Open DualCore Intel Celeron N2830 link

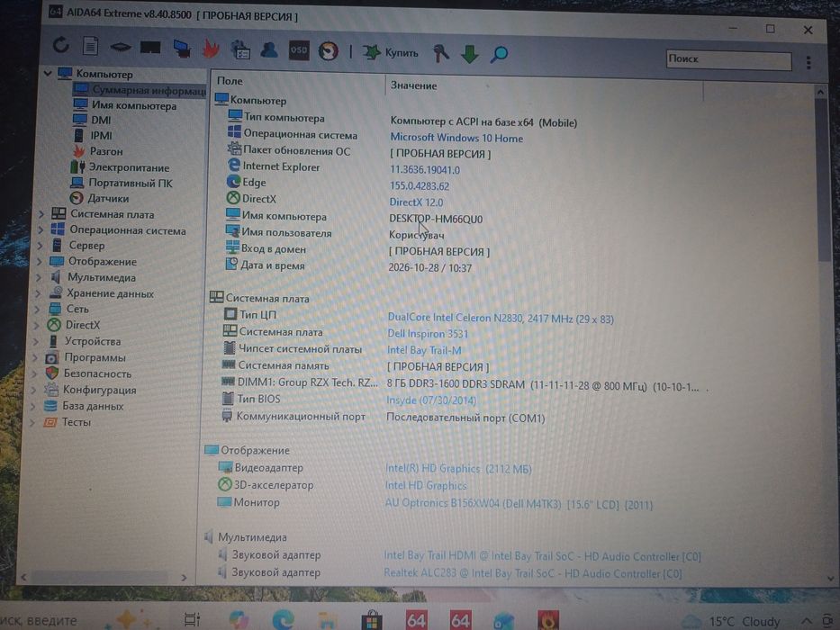(501, 319)
